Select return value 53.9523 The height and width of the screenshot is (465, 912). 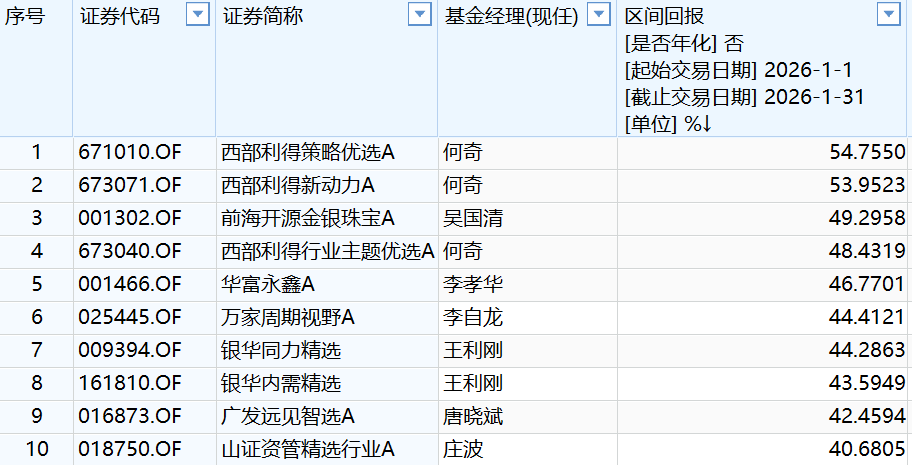[867, 185]
